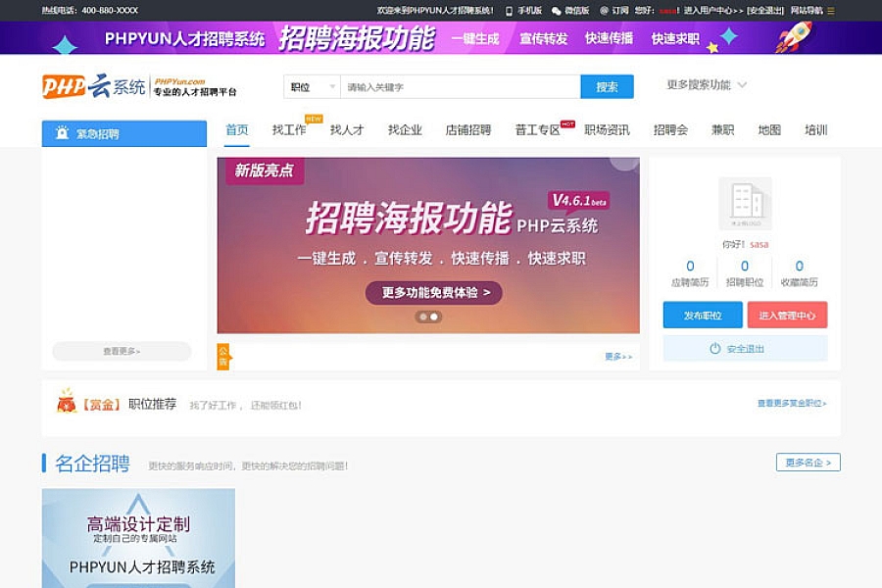The width and height of the screenshot is (882, 588).
Task: Open the 找企业 menu item
Action: click(405, 130)
